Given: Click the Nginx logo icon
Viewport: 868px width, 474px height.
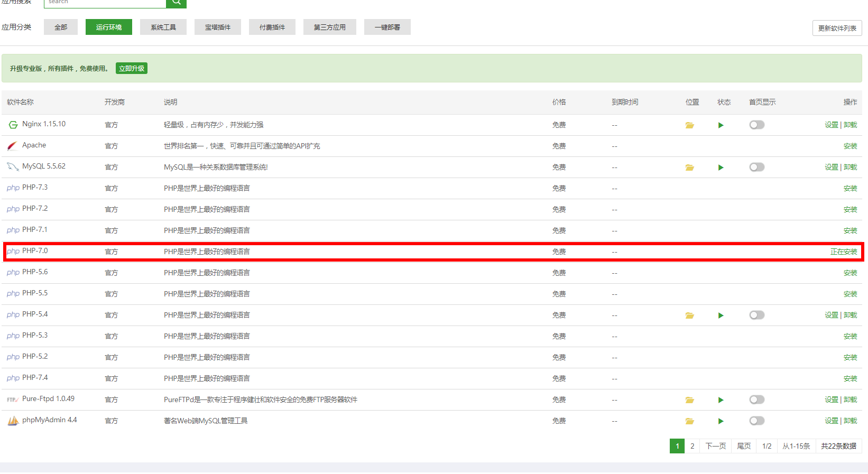Looking at the screenshot, I should pos(13,125).
